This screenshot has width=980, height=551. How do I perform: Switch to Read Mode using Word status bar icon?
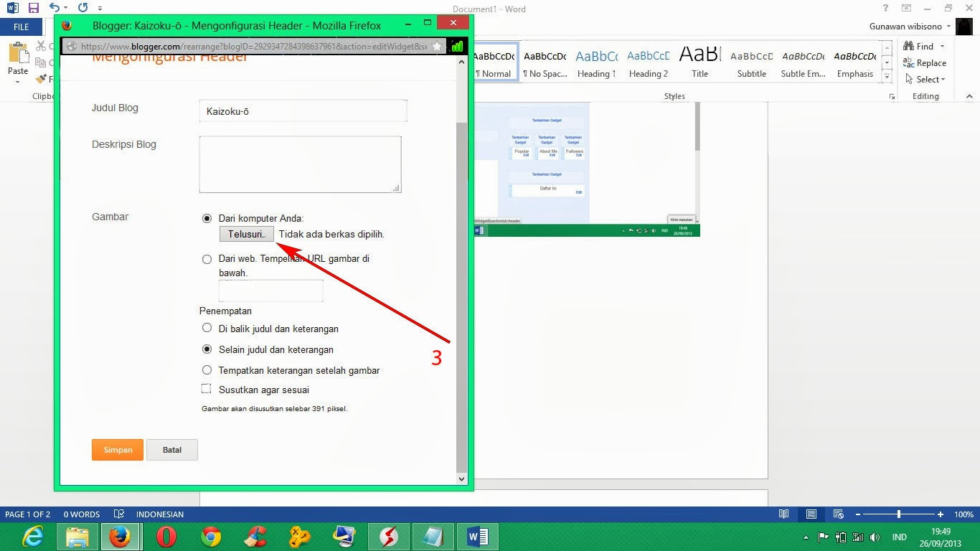(783, 514)
